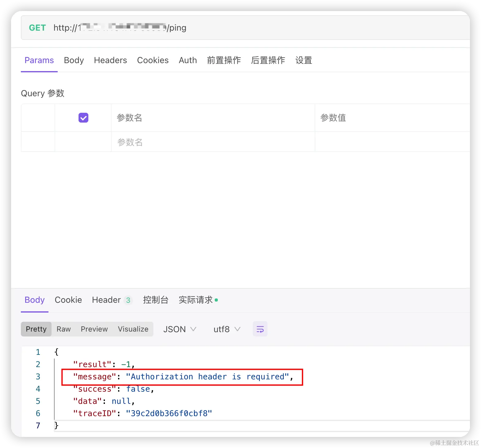This screenshot has width=481, height=448.
Task: Switch to the request Body tab
Action: pos(74,60)
